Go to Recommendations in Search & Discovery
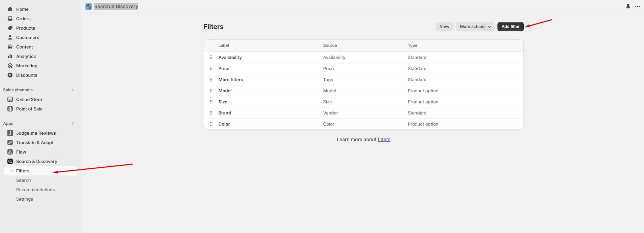Viewport: 644px width, 233px height. pyautogui.click(x=35, y=190)
